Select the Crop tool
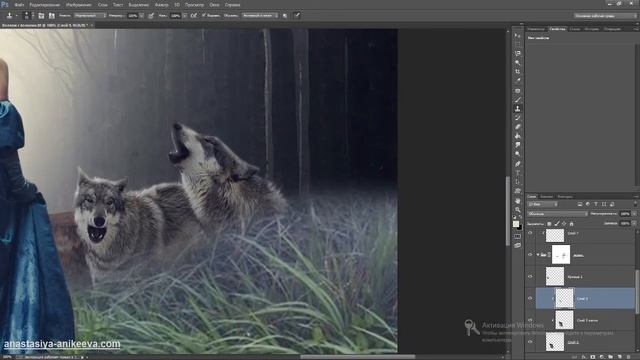This screenshot has width=640, height=360. point(518,71)
